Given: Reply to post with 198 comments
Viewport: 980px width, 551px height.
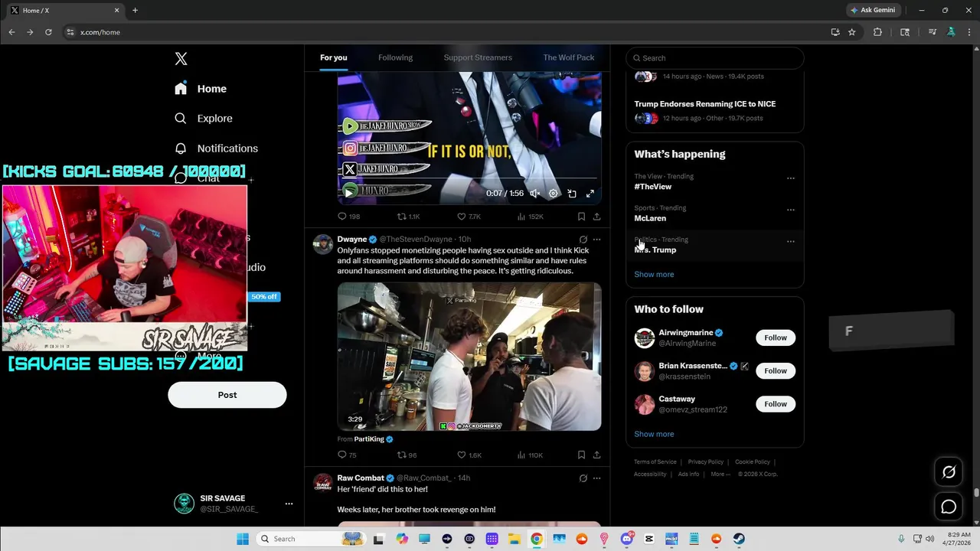Looking at the screenshot, I should pyautogui.click(x=349, y=217).
